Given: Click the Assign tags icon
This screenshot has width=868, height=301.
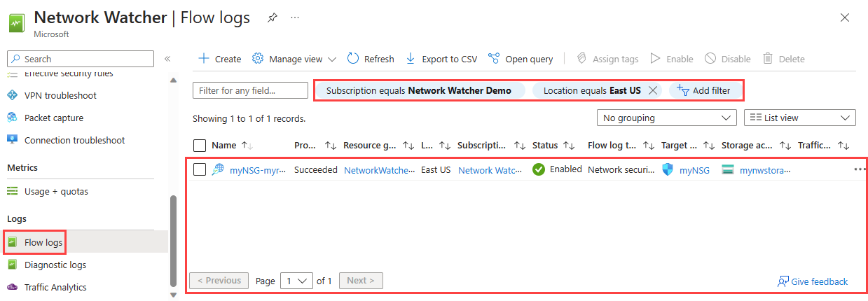Looking at the screenshot, I should click(x=581, y=59).
